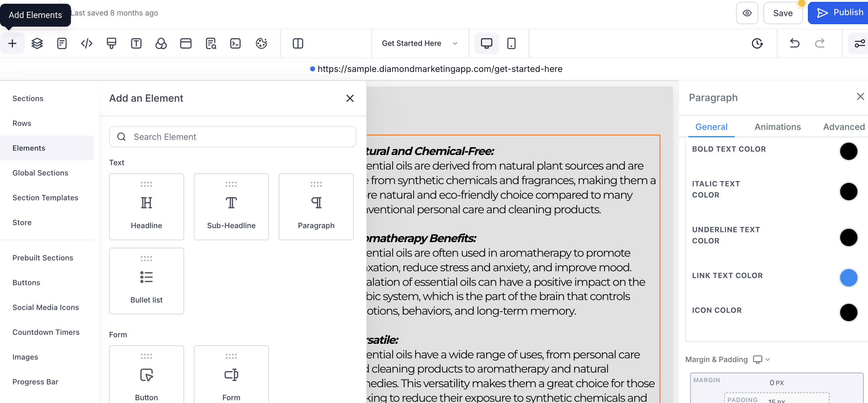Preview the page with eye icon
The width and height of the screenshot is (868, 403).
tap(747, 13)
